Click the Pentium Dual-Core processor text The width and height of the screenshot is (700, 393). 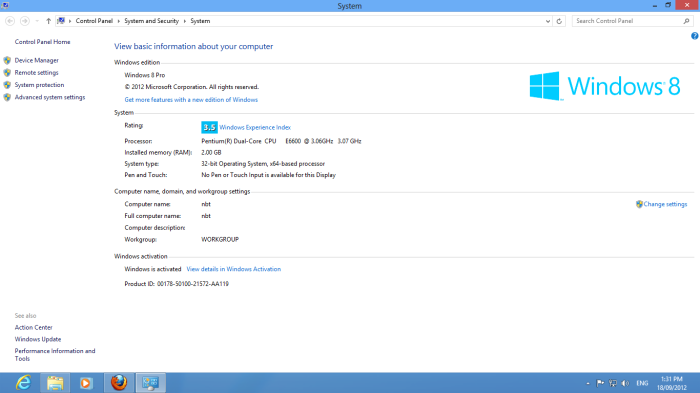[281, 141]
